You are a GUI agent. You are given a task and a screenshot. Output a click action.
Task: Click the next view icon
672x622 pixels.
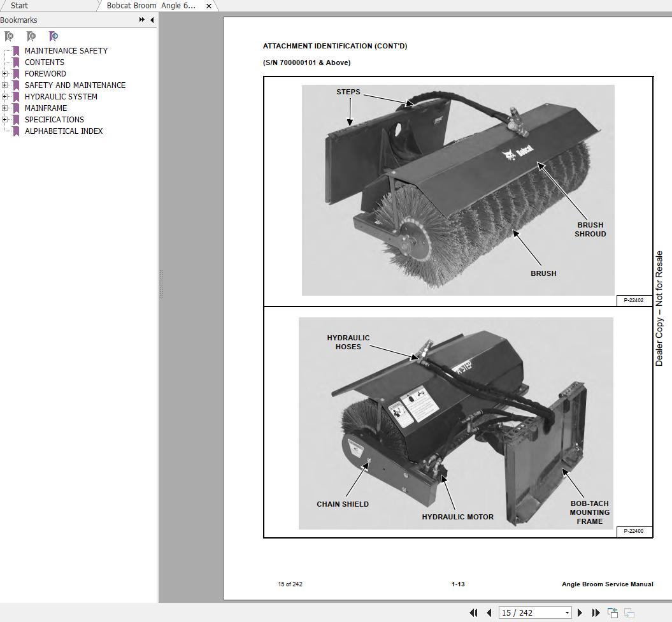coord(629,612)
